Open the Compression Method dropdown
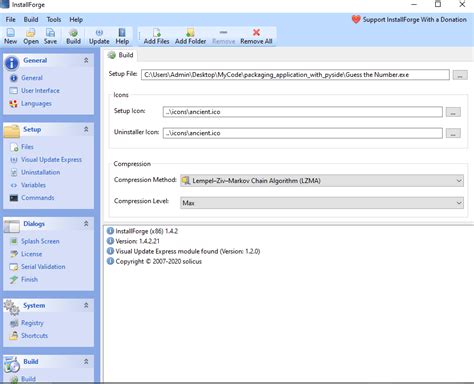474x384 pixels. click(322, 181)
